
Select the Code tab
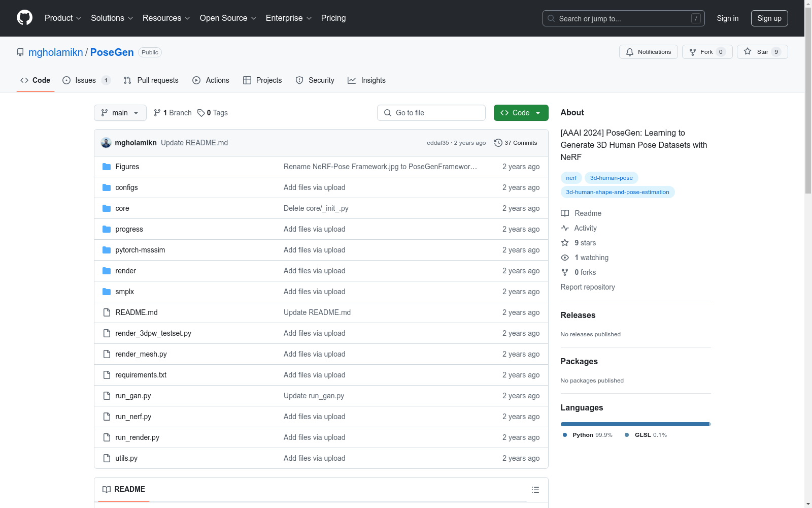tap(36, 80)
